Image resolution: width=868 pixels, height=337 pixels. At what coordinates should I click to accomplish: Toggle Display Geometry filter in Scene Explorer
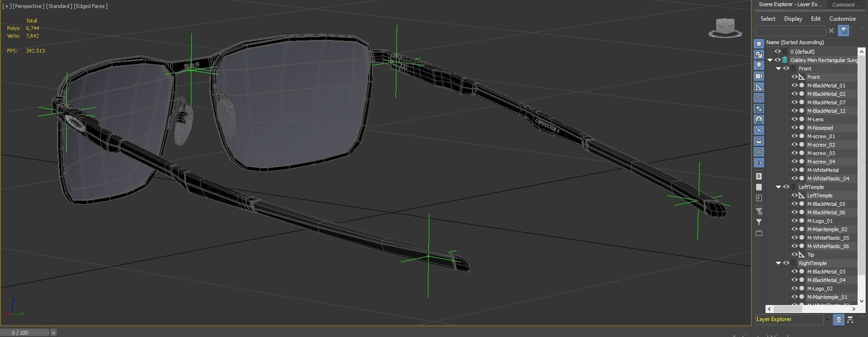pos(758,44)
